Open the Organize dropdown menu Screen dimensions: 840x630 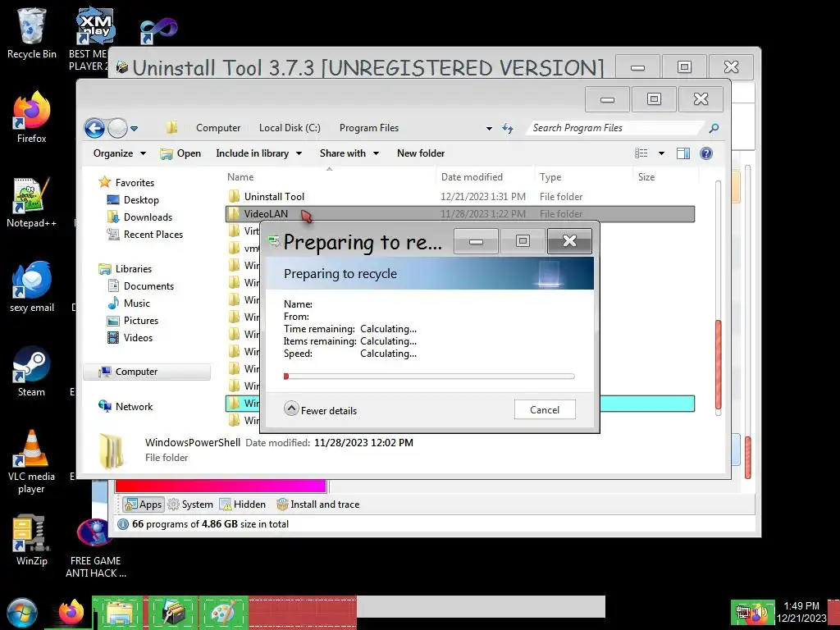coord(119,153)
